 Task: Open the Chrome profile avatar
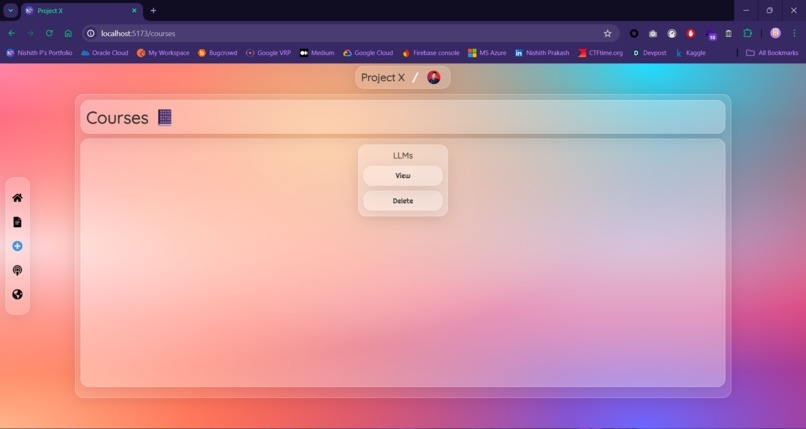[775, 33]
